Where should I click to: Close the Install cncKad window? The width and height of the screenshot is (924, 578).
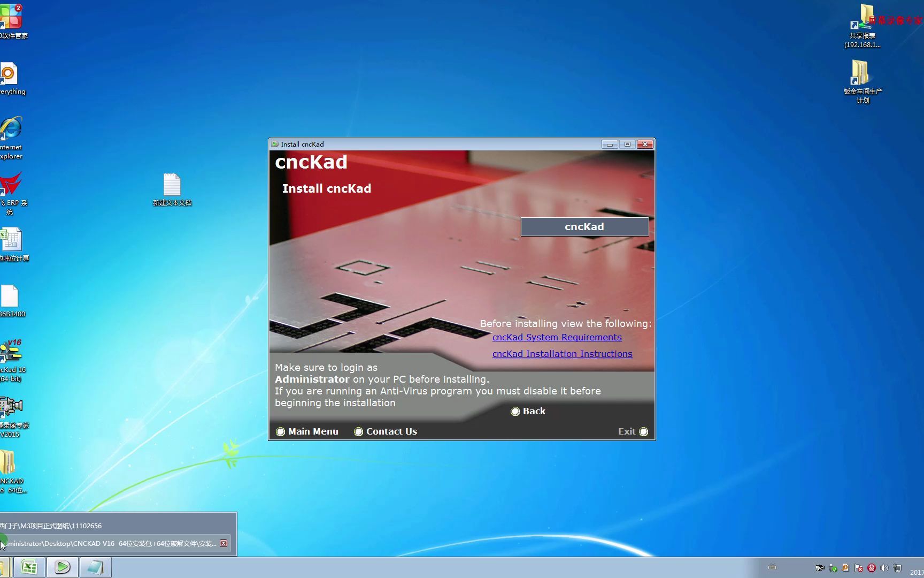point(645,144)
